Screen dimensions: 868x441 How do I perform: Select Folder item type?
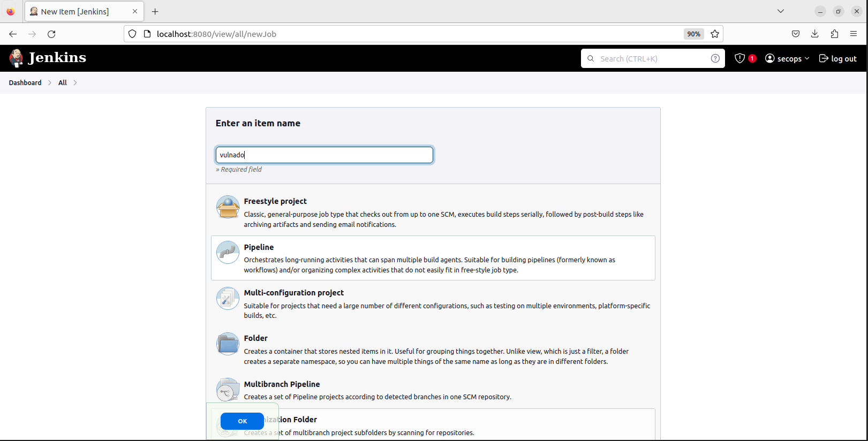tap(433, 349)
